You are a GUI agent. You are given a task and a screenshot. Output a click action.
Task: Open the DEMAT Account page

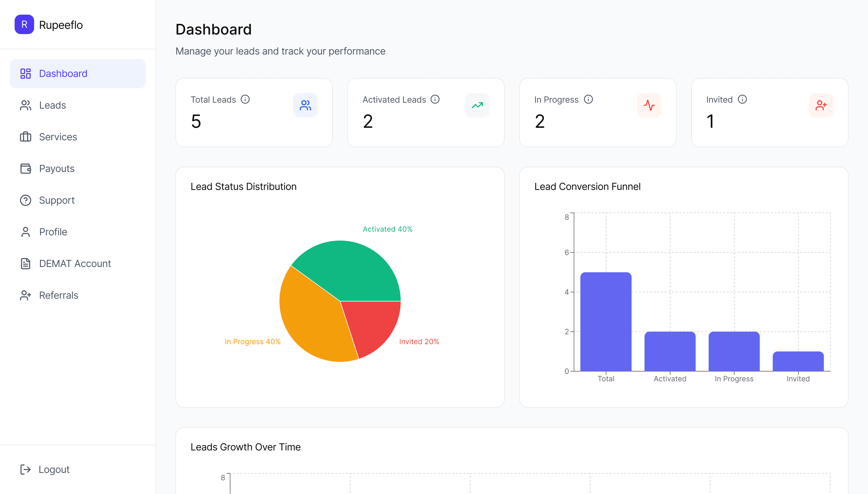pyautogui.click(x=75, y=264)
